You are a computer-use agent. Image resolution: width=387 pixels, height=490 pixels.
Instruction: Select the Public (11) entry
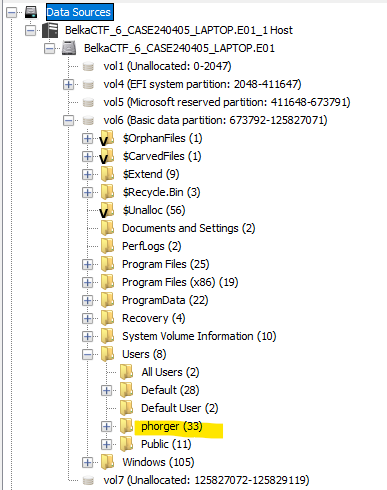pos(166,444)
